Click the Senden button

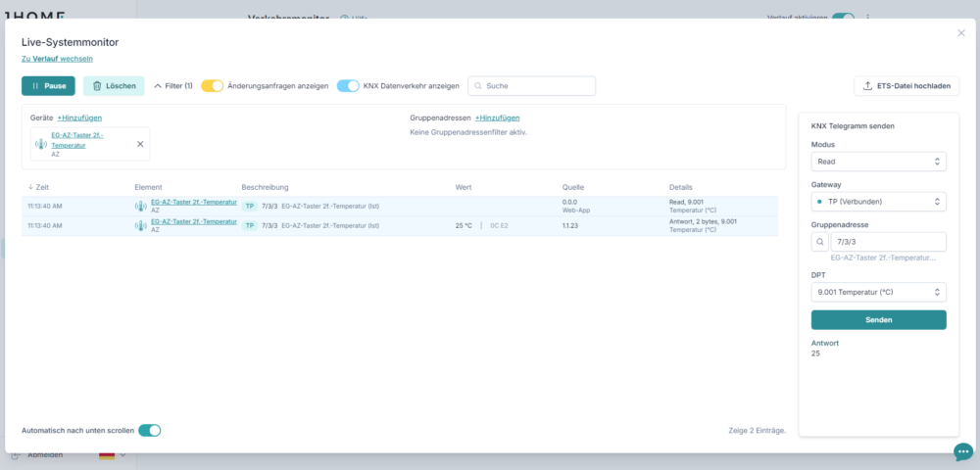point(879,319)
